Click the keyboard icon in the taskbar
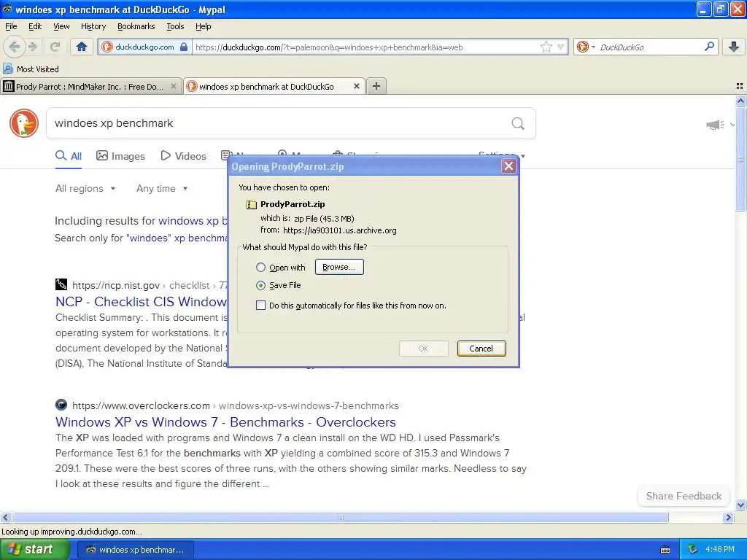747x560 pixels. click(665, 550)
